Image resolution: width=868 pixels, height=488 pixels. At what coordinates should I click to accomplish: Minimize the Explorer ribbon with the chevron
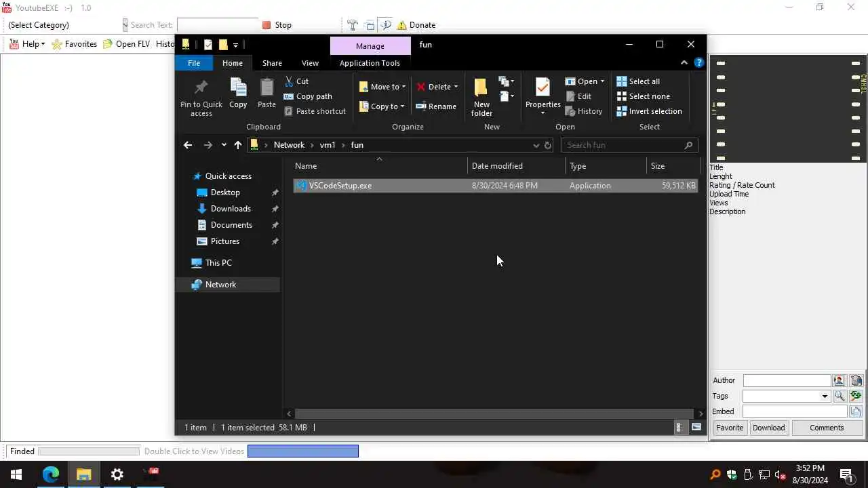[684, 62]
